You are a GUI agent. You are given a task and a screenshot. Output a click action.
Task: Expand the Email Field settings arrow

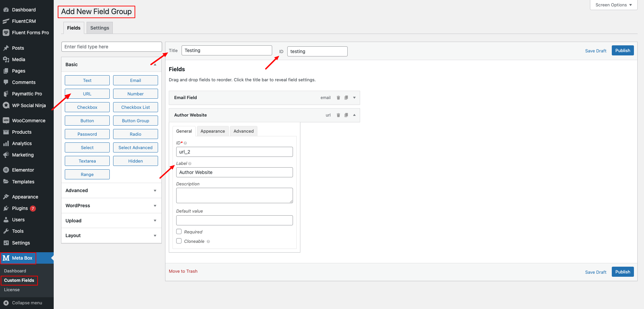(354, 98)
